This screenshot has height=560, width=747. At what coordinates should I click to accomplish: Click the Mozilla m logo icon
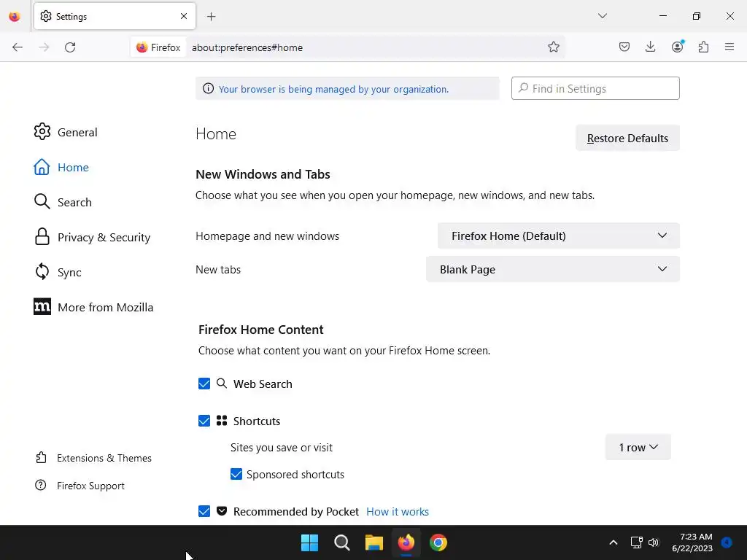[42, 307]
